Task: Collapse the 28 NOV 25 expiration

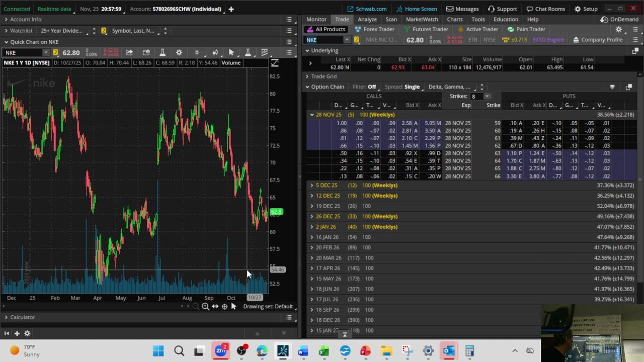Action: pyautogui.click(x=312, y=115)
